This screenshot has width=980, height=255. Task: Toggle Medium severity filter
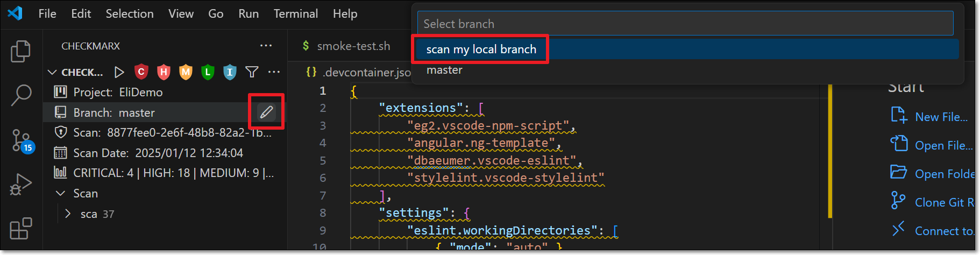pos(186,72)
